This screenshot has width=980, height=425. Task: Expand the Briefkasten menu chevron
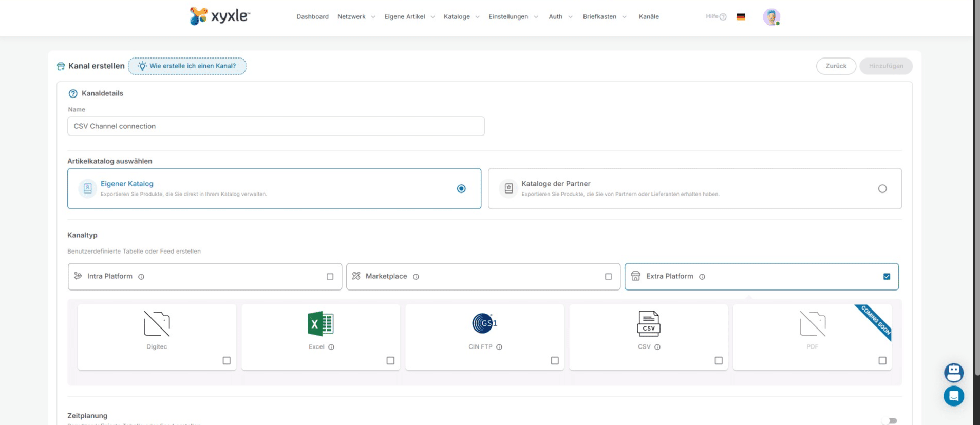click(x=624, y=17)
